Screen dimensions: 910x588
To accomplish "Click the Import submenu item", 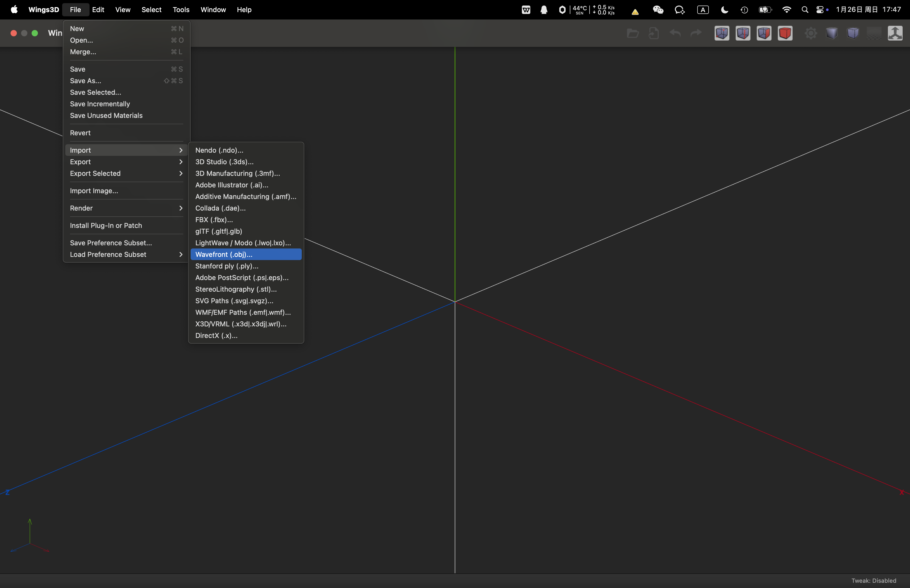I will pyautogui.click(x=126, y=150).
